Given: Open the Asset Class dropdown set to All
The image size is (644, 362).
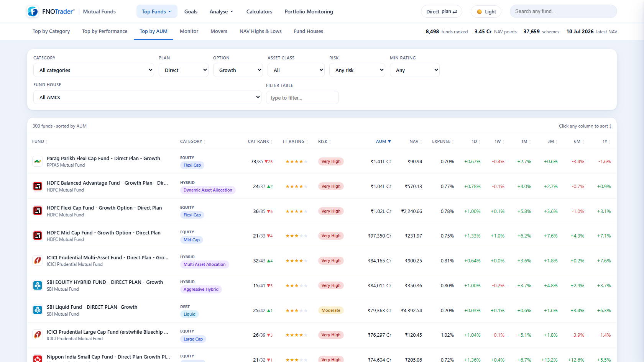Looking at the screenshot, I should point(296,70).
